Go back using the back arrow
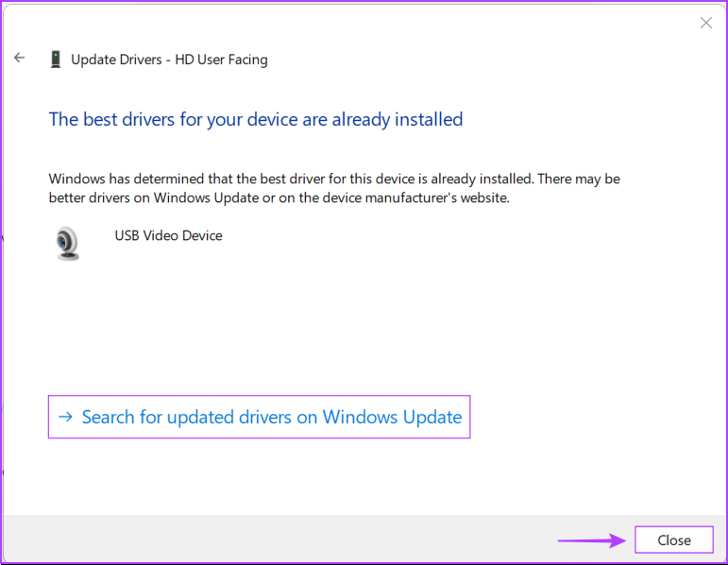 19,58
